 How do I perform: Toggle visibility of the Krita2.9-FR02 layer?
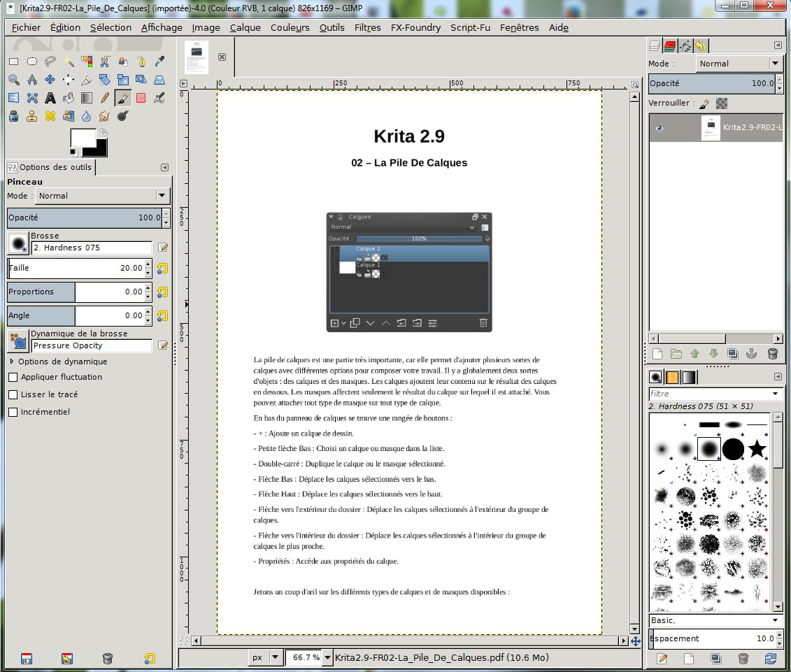[660, 128]
